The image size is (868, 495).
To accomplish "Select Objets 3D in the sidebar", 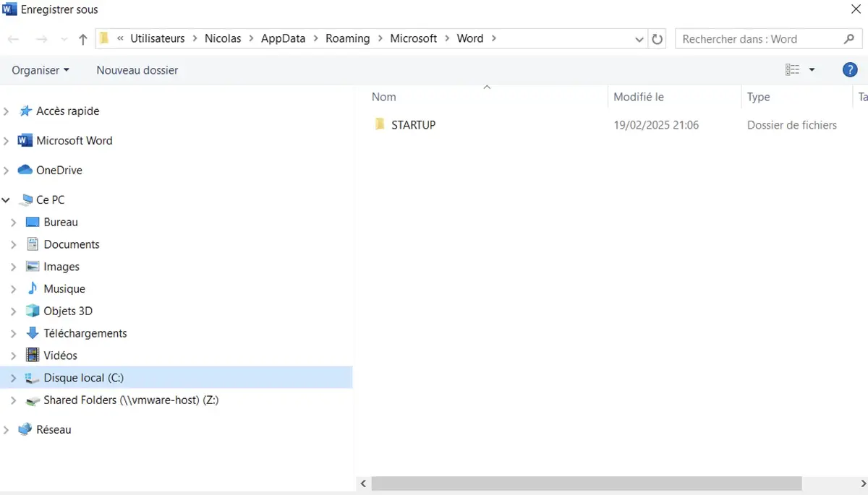I will tap(68, 311).
